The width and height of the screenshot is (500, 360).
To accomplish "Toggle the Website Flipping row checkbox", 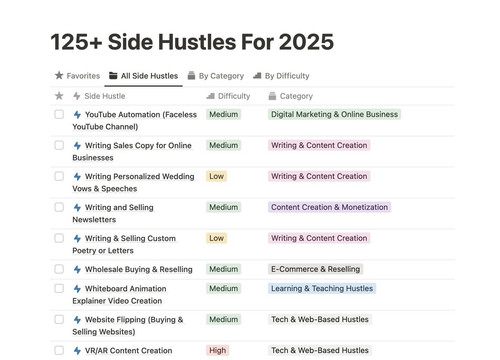I will pyautogui.click(x=59, y=319).
